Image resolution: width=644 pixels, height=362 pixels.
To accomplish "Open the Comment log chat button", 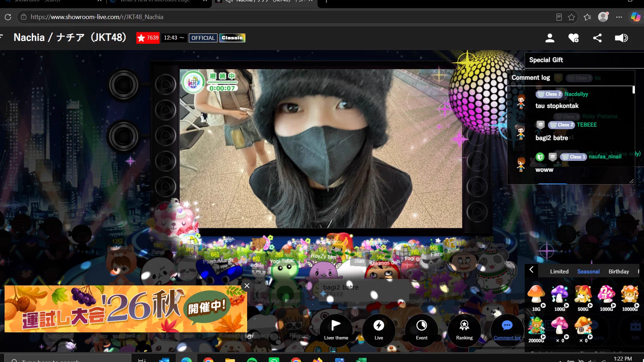I will pos(507,331).
